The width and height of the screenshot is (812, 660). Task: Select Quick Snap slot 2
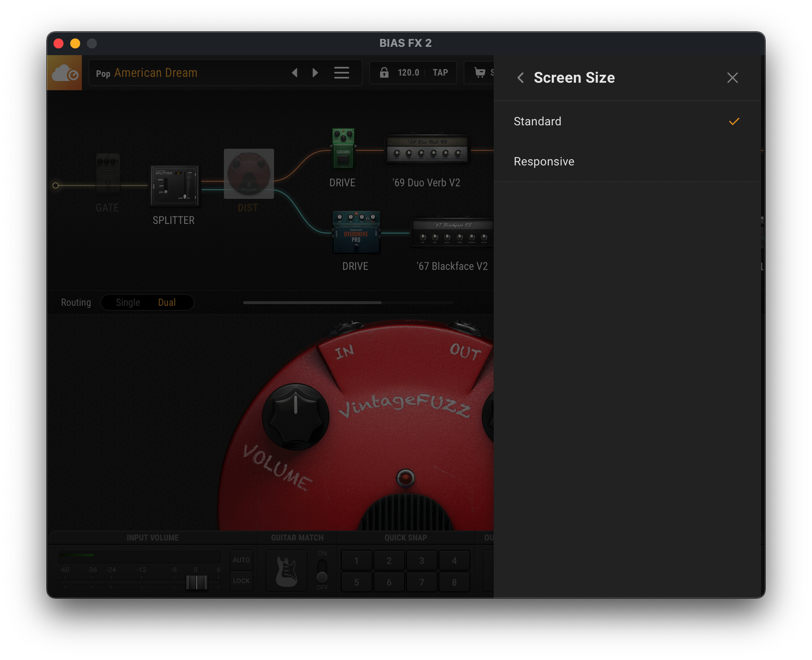(x=389, y=561)
